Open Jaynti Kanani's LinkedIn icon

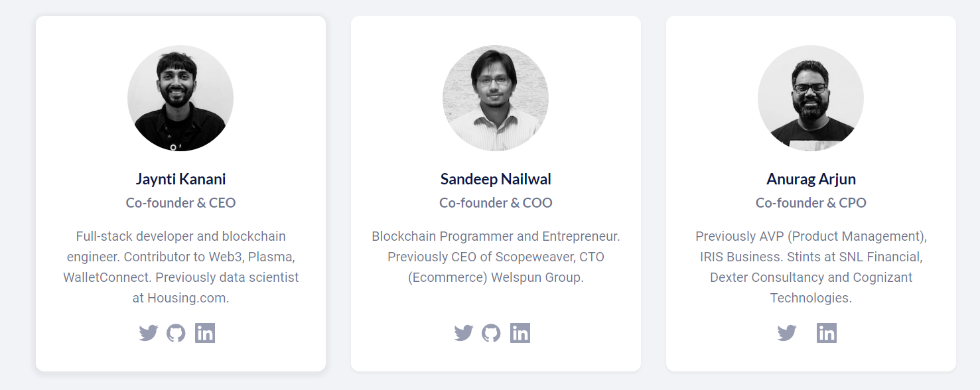[205, 333]
